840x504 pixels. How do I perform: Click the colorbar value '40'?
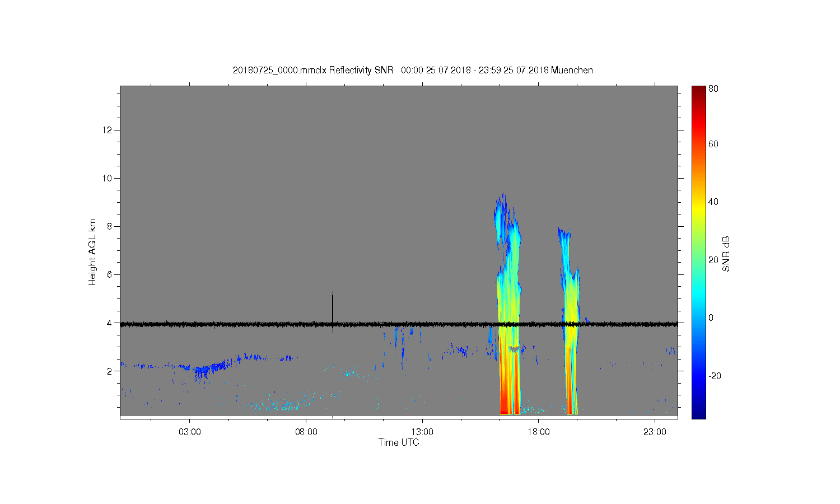pos(713,202)
